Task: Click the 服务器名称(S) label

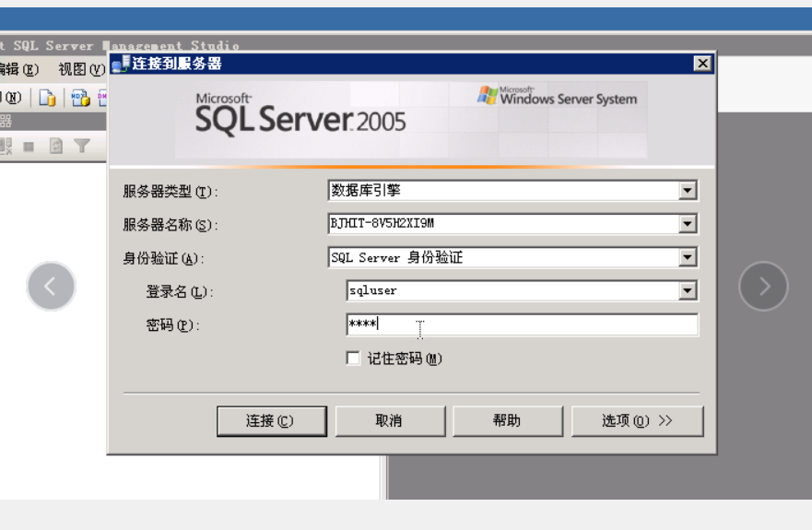Action: click(171, 225)
